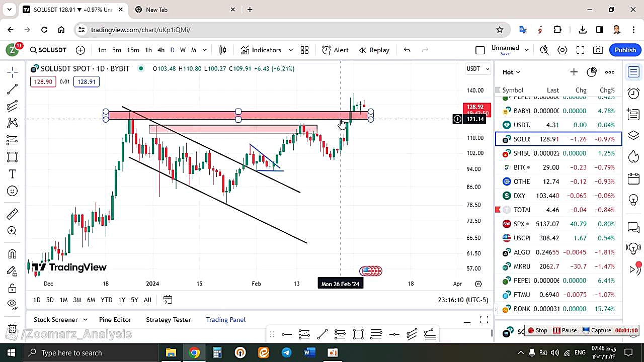Open the chart timezone 23:16:10 (UTC-5)
The image size is (644, 362).
463,300
